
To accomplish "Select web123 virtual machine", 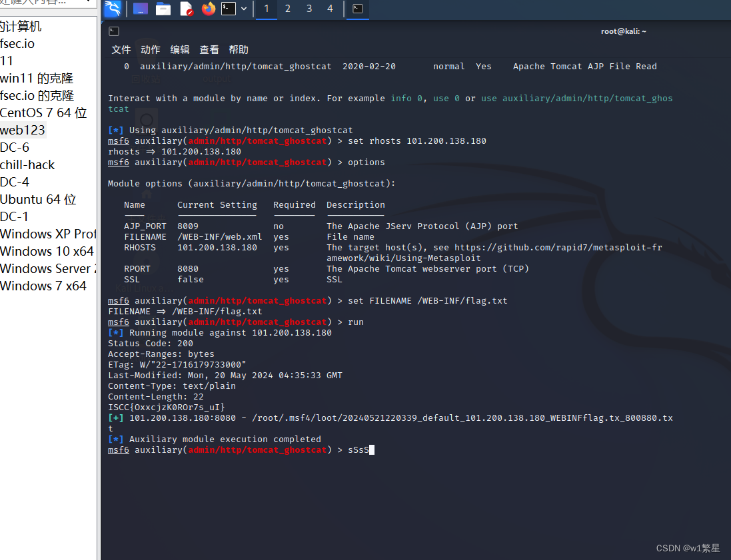I will [x=23, y=130].
